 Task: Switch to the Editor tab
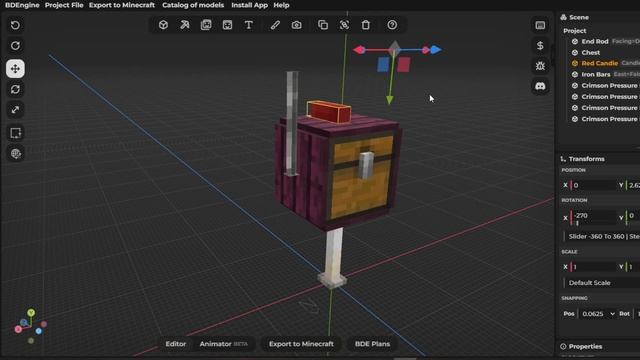176,344
